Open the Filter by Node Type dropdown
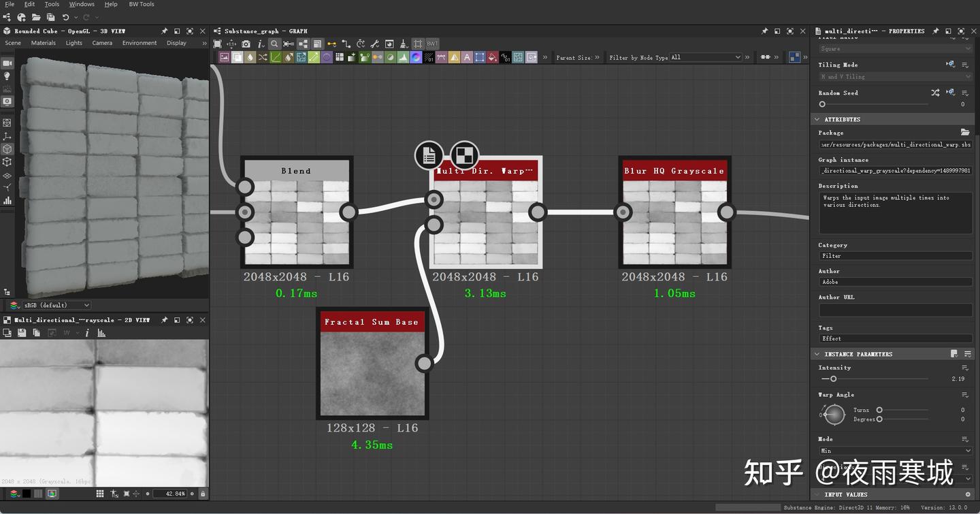The height and width of the screenshot is (514, 980). tap(706, 57)
